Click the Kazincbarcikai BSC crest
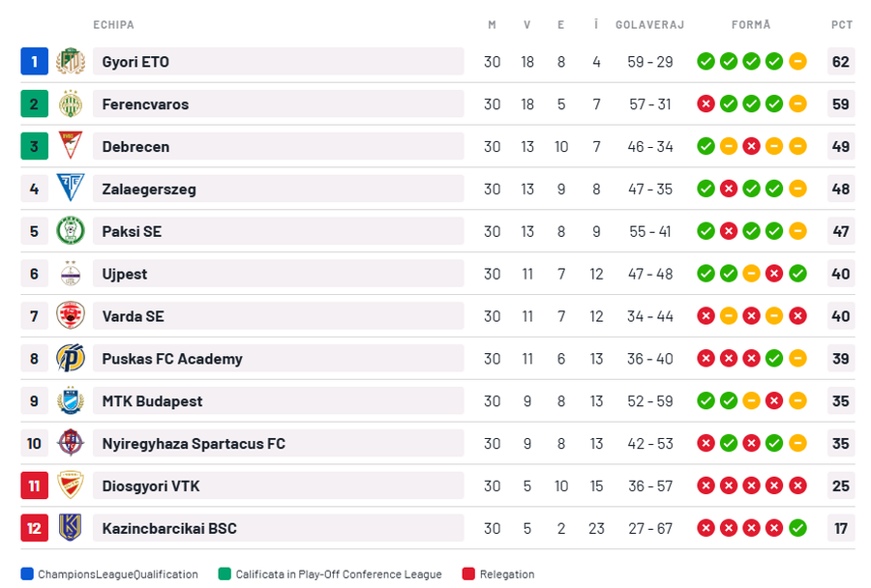 click(70, 528)
